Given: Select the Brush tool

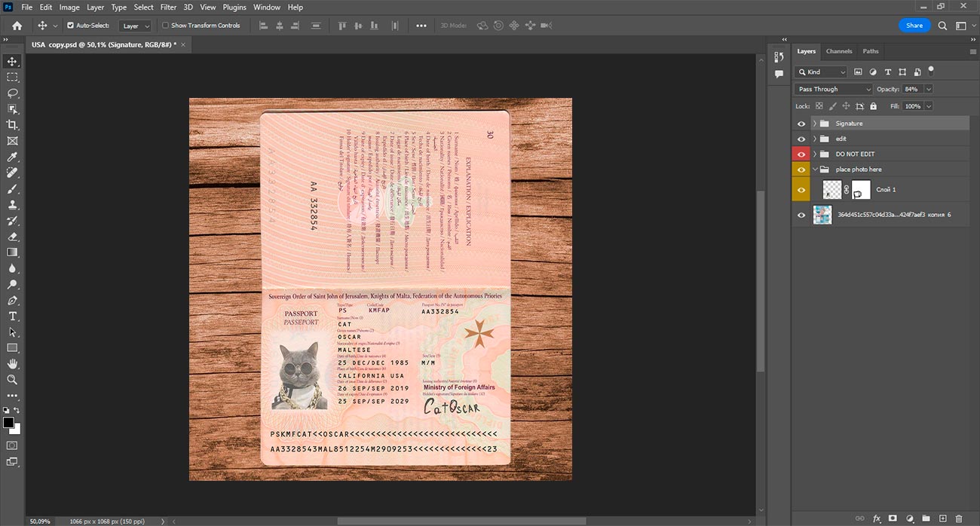Looking at the screenshot, I should (x=12, y=188).
